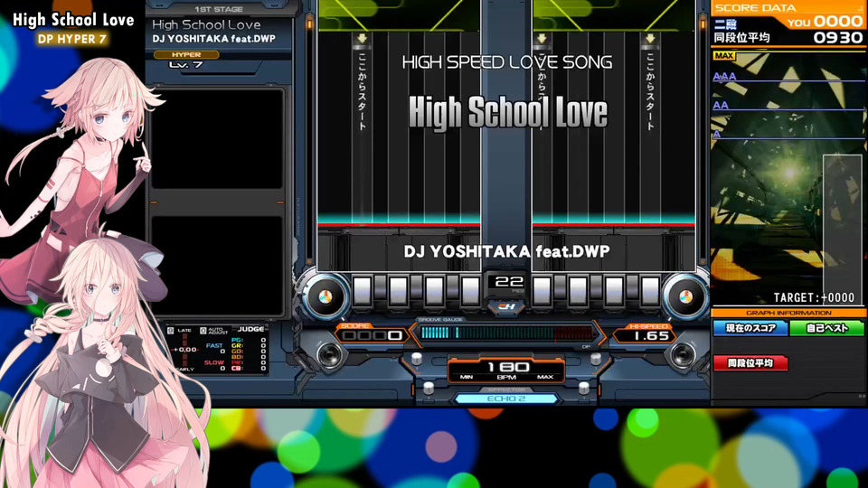Viewport: 868px width, 488px height.
Task: Click lower-right knob beside ECHO 2
Action: (x=584, y=388)
